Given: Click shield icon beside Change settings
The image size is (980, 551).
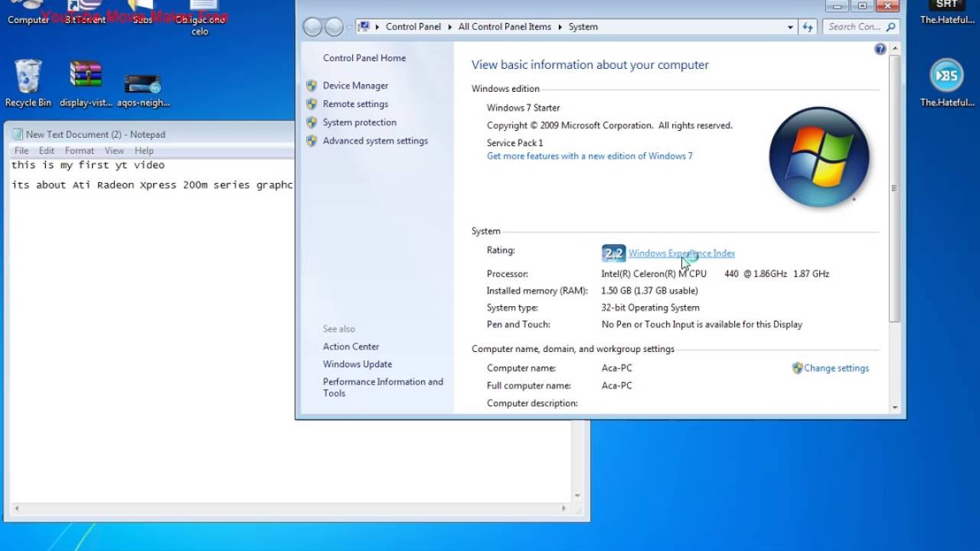Looking at the screenshot, I should [x=797, y=368].
